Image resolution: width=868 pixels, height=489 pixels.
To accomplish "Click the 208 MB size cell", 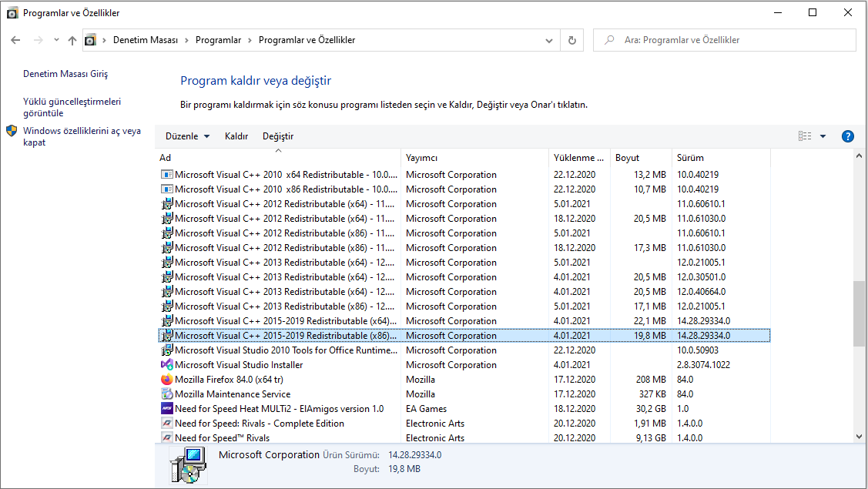I will [651, 380].
